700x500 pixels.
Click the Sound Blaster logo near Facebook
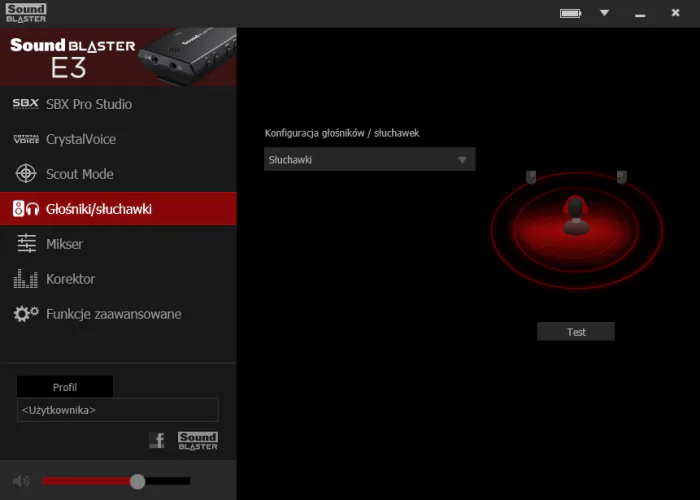(x=198, y=441)
